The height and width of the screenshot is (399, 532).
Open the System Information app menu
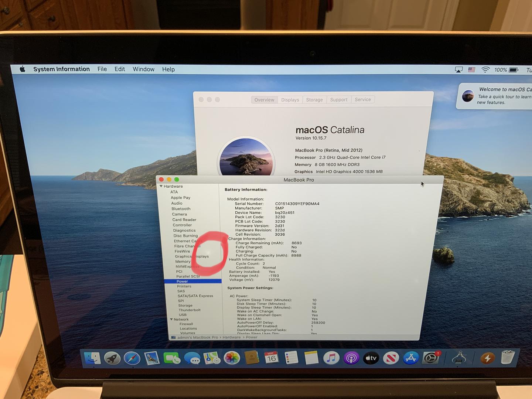pyautogui.click(x=61, y=69)
